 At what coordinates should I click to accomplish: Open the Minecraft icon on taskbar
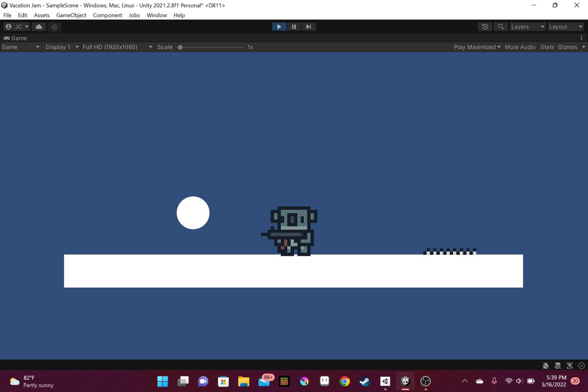click(x=284, y=381)
